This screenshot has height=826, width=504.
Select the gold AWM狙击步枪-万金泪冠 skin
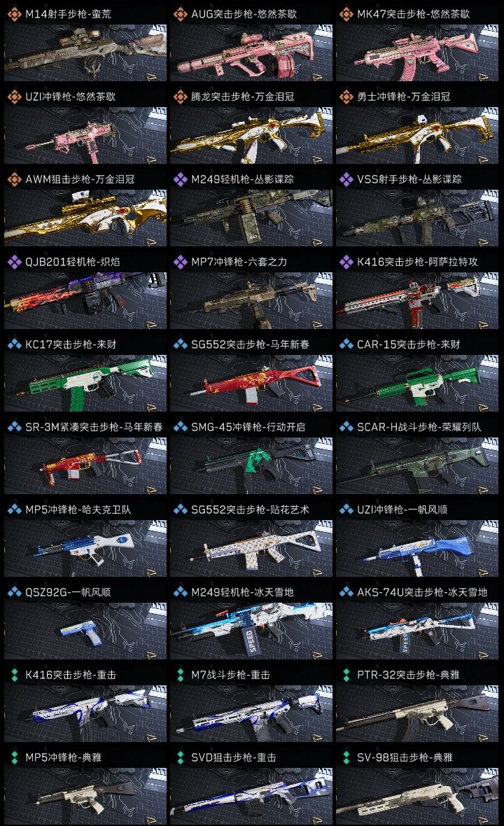85,218
